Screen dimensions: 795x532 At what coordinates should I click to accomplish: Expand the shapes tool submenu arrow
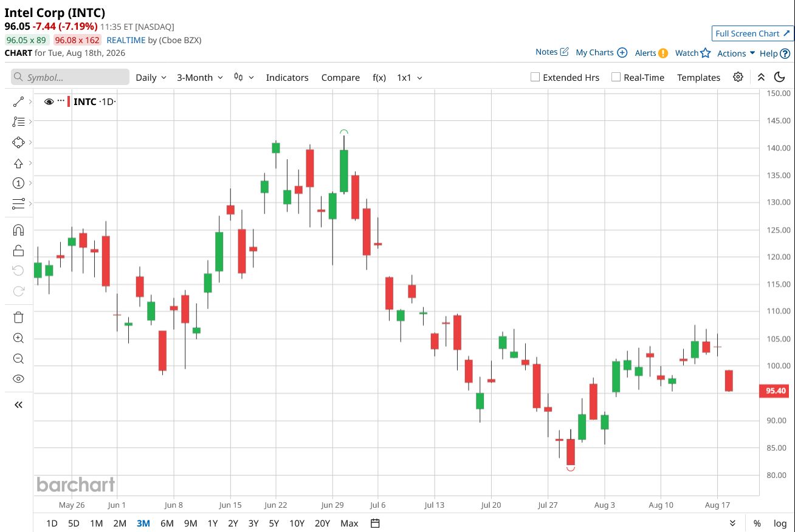click(30, 143)
